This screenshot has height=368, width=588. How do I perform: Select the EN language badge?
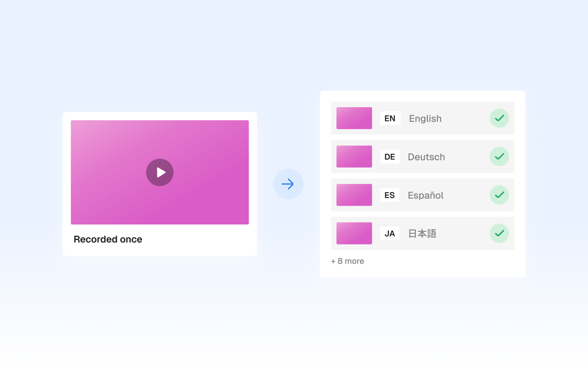coord(390,118)
